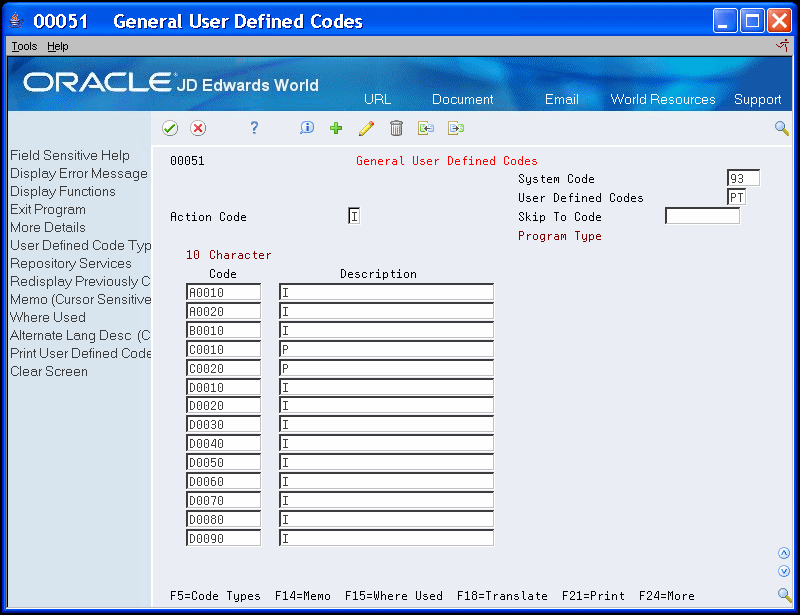Select Alternate Lang Desc link

pyautogui.click(x=80, y=335)
